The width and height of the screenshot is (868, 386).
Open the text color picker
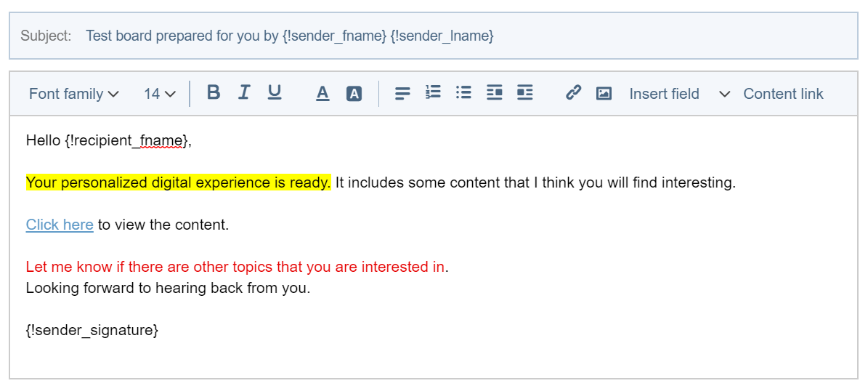tap(323, 94)
